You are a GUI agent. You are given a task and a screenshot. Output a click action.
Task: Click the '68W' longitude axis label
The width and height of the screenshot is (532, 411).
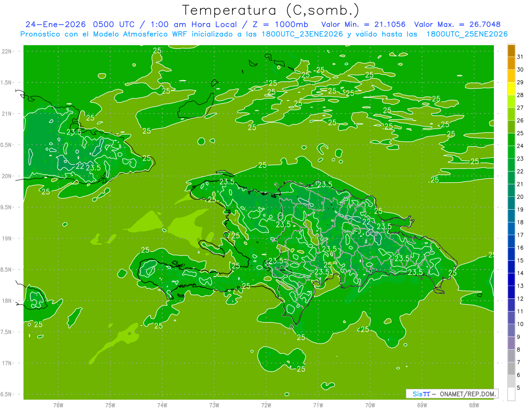[x=474, y=405]
